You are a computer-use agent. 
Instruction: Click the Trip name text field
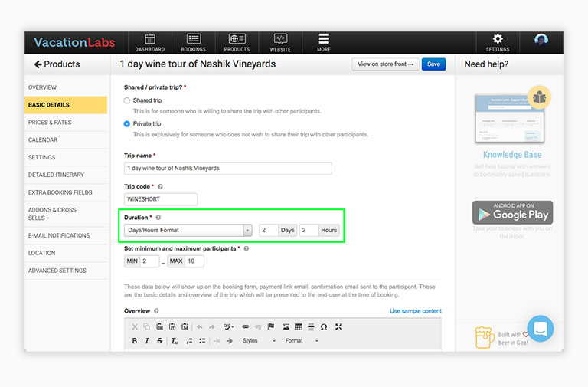click(x=228, y=169)
